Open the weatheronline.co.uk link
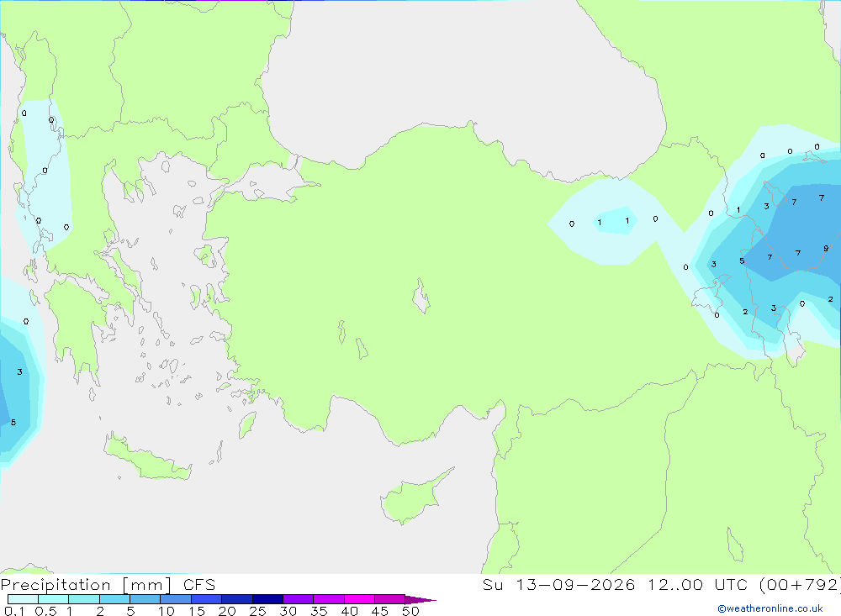The width and height of the screenshot is (841, 616). [x=770, y=608]
